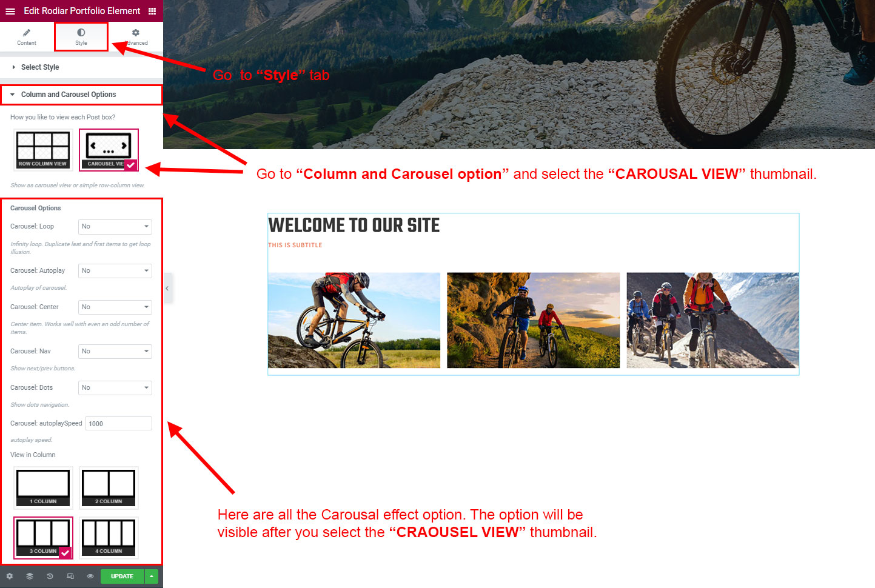Select Row Column View option
Image resolution: width=875 pixels, height=588 pixels.
click(43, 150)
